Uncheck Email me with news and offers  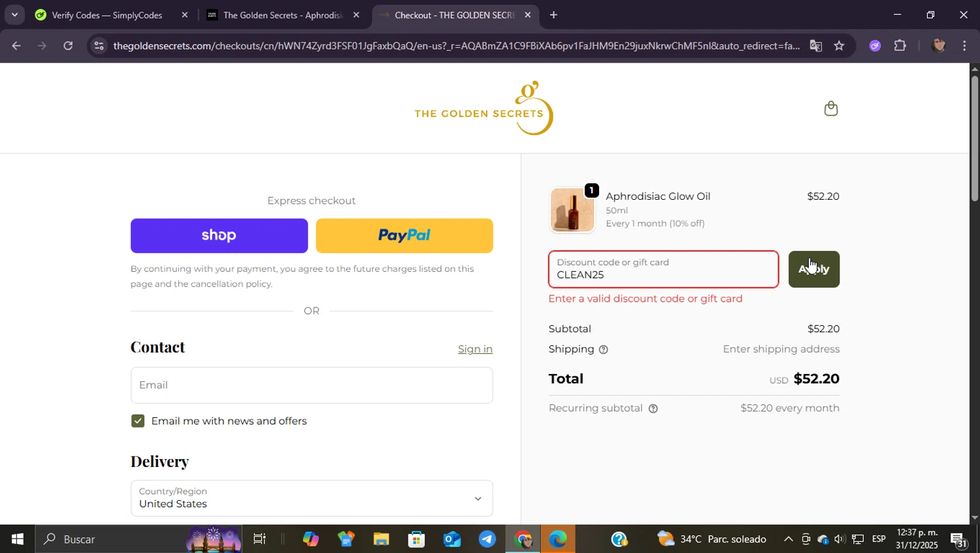pyautogui.click(x=138, y=421)
